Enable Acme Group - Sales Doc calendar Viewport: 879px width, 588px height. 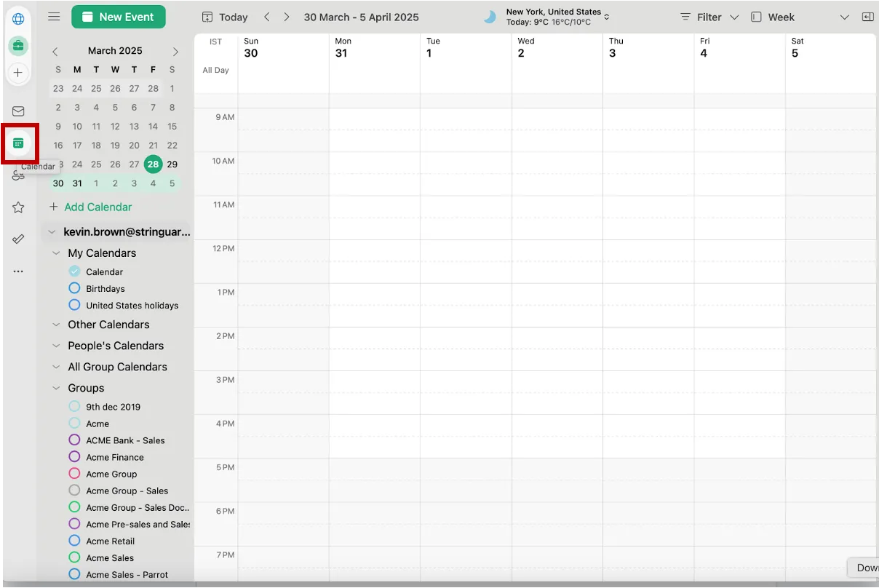(74, 506)
